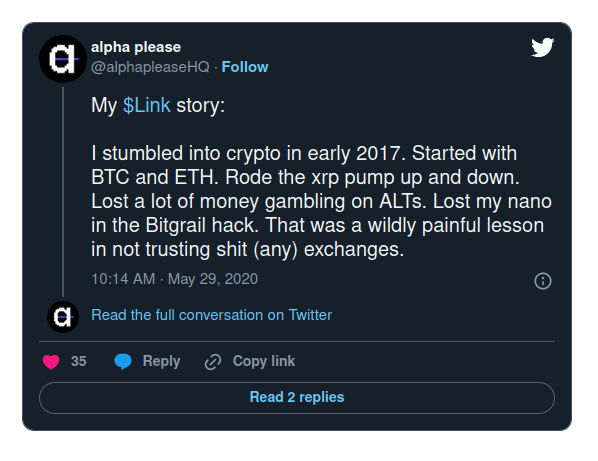Open the 10:14 AM May 29, 2020 timestamp

(x=175, y=279)
